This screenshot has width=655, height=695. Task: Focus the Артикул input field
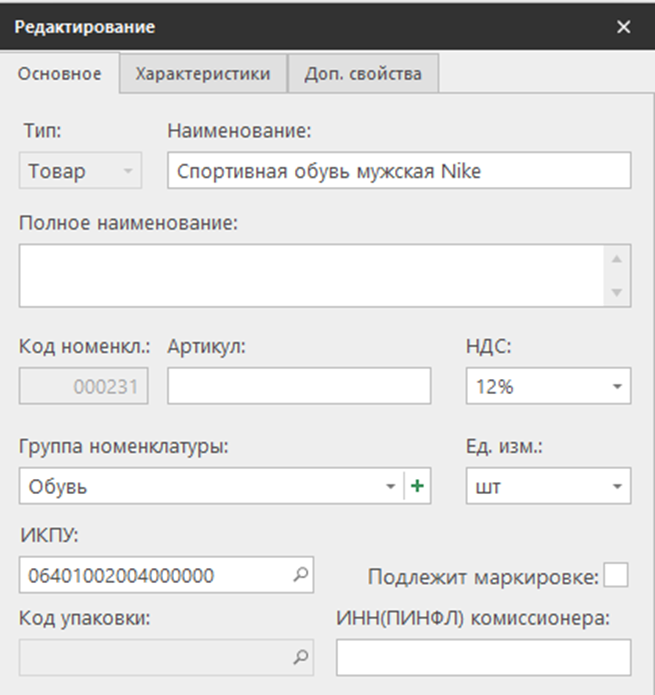298,386
